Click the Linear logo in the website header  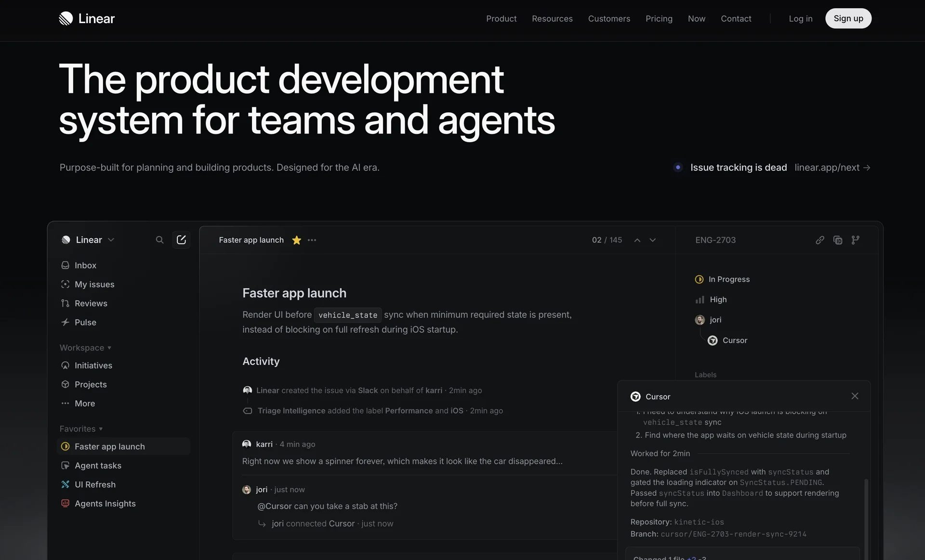tap(87, 18)
